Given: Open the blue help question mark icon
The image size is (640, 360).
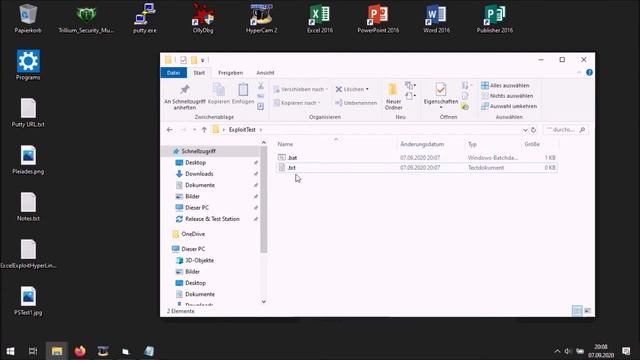Looking at the screenshot, I should tap(589, 72).
